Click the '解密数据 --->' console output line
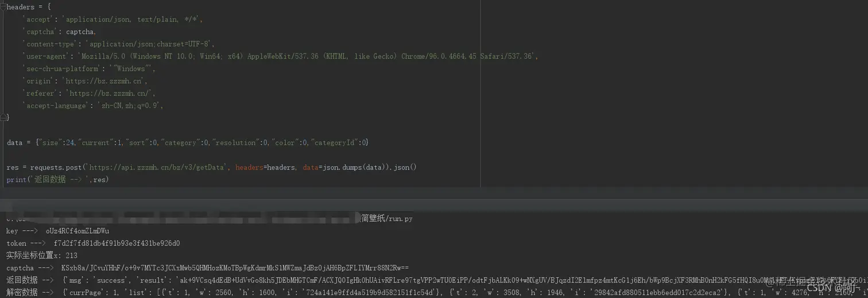 437,293
